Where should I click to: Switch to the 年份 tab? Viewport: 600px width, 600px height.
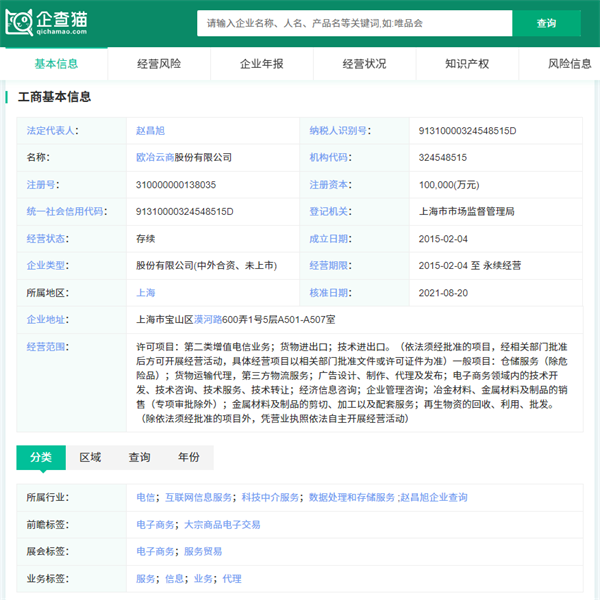tap(188, 457)
